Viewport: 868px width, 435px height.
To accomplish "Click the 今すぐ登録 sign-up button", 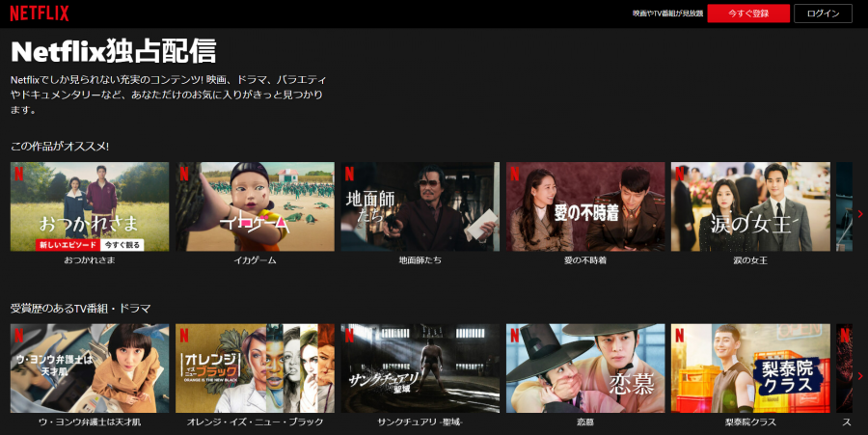I will [748, 14].
